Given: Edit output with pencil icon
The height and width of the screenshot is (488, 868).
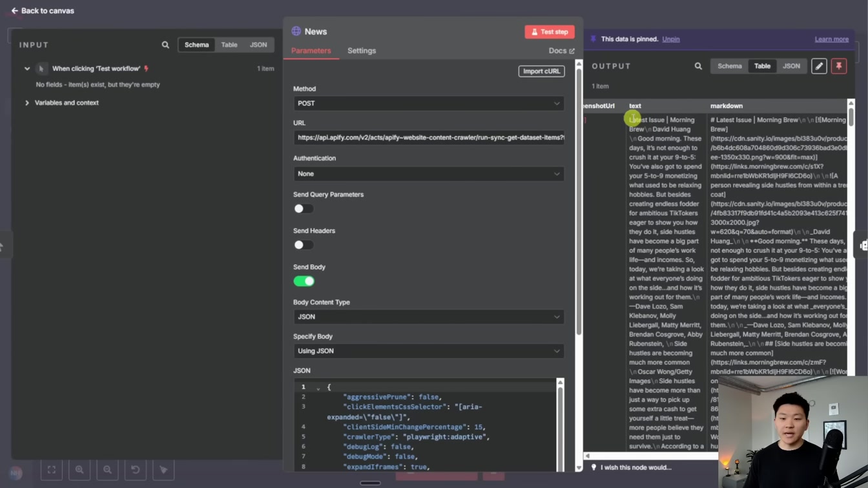Looking at the screenshot, I should [819, 66].
